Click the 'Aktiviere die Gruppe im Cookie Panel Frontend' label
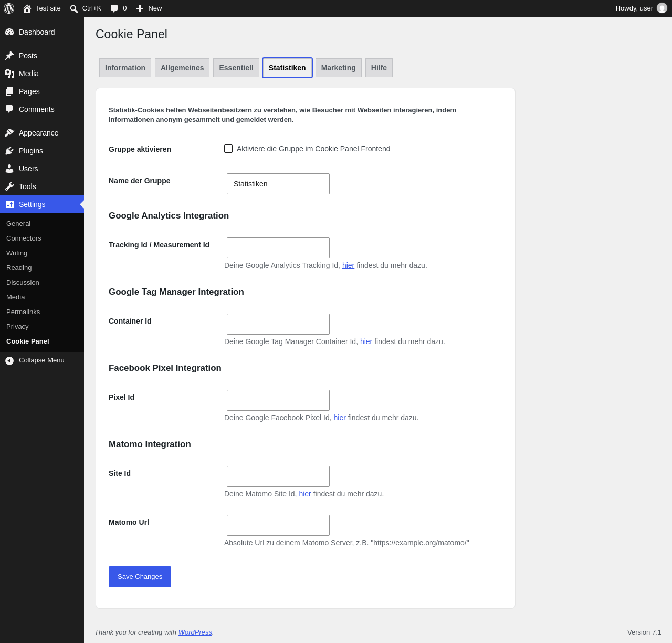Screen dimensions: 672x643 [313, 149]
